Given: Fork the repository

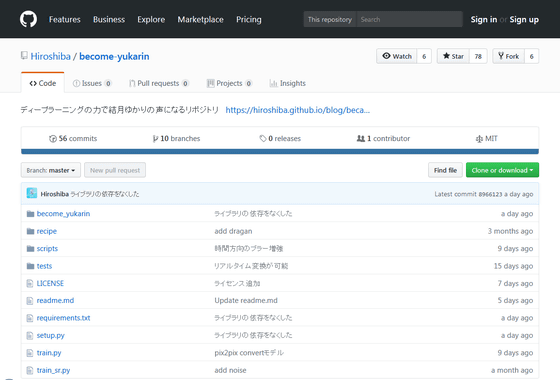Looking at the screenshot, I should (509, 56).
